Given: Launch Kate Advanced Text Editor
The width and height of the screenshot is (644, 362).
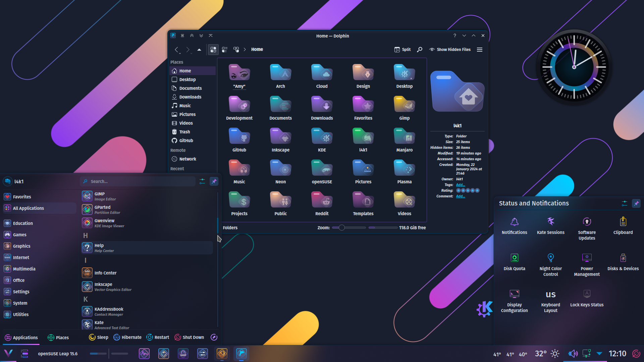Looking at the screenshot, I should coord(147,325).
